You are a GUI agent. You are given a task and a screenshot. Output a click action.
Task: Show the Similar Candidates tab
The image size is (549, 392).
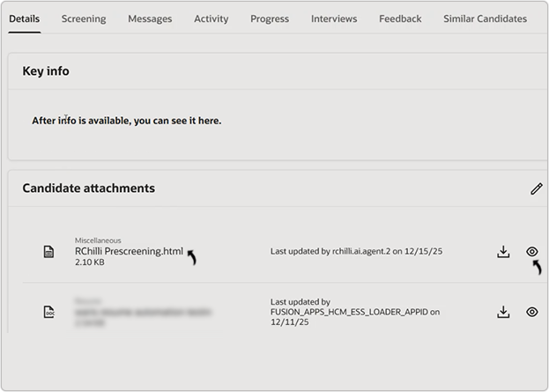coord(485,18)
